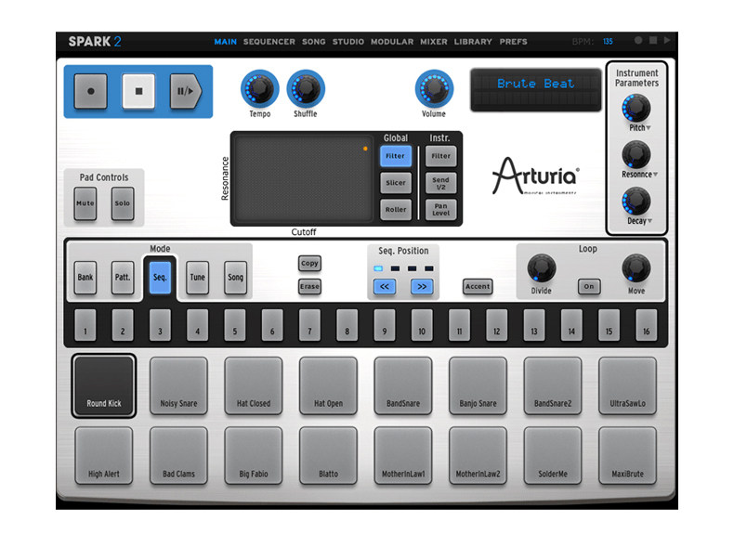Open the MIXER tab
The width and height of the screenshot is (734, 560).
click(434, 42)
